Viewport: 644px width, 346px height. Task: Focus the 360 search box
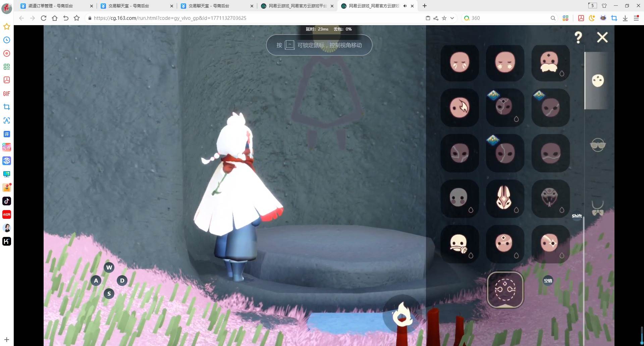tap(510, 18)
